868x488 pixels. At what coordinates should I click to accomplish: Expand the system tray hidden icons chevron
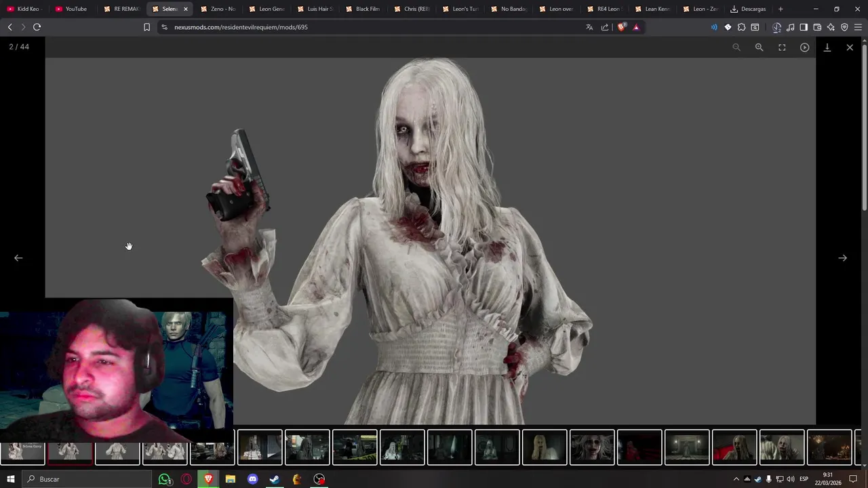pyautogui.click(x=736, y=479)
